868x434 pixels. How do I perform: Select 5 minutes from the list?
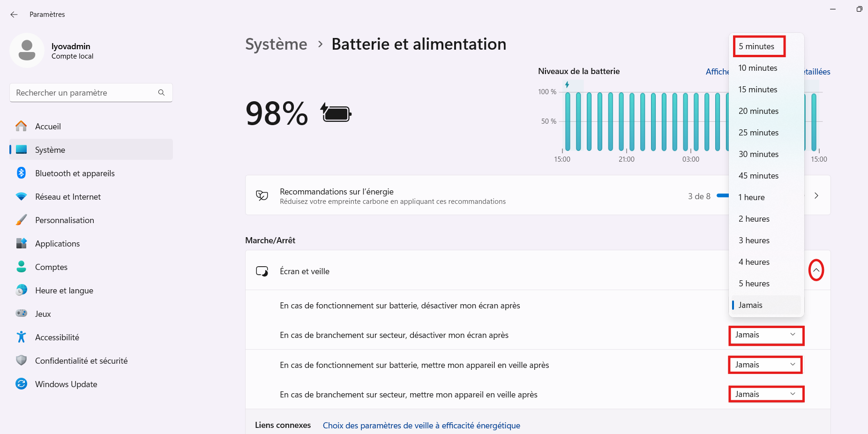tap(758, 46)
